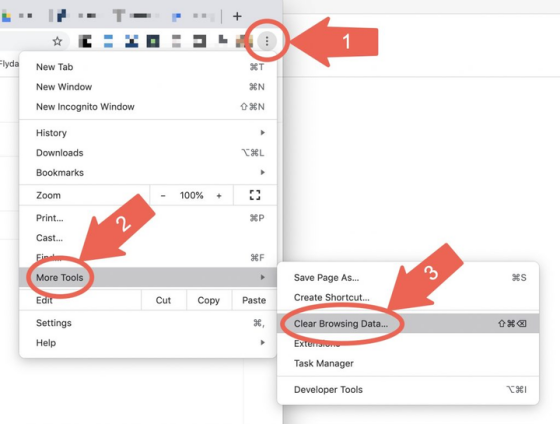Bookmark this page with the star icon
The height and width of the screenshot is (424, 560).
coord(57,41)
